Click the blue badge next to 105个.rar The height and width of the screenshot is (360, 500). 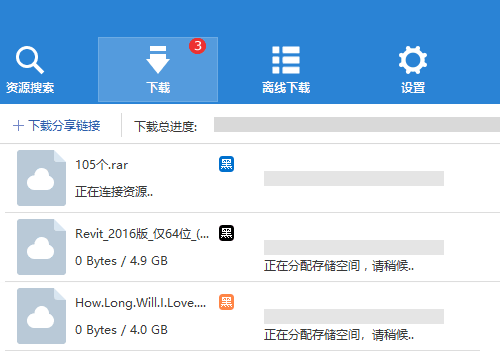pos(226,164)
